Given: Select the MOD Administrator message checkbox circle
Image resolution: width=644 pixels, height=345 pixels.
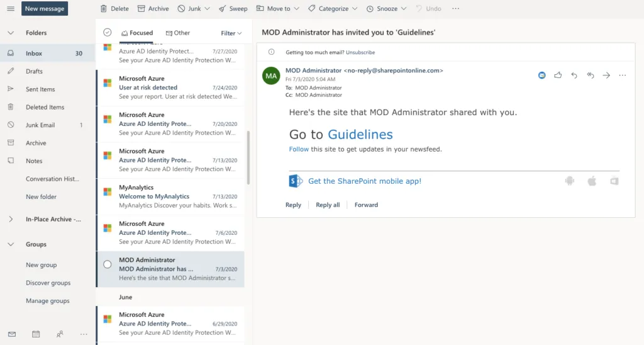Looking at the screenshot, I should 107,264.
